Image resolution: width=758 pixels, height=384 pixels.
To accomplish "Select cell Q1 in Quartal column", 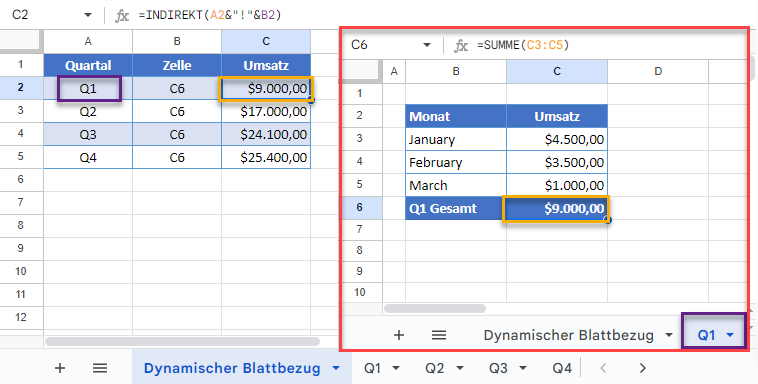I will tap(88, 89).
